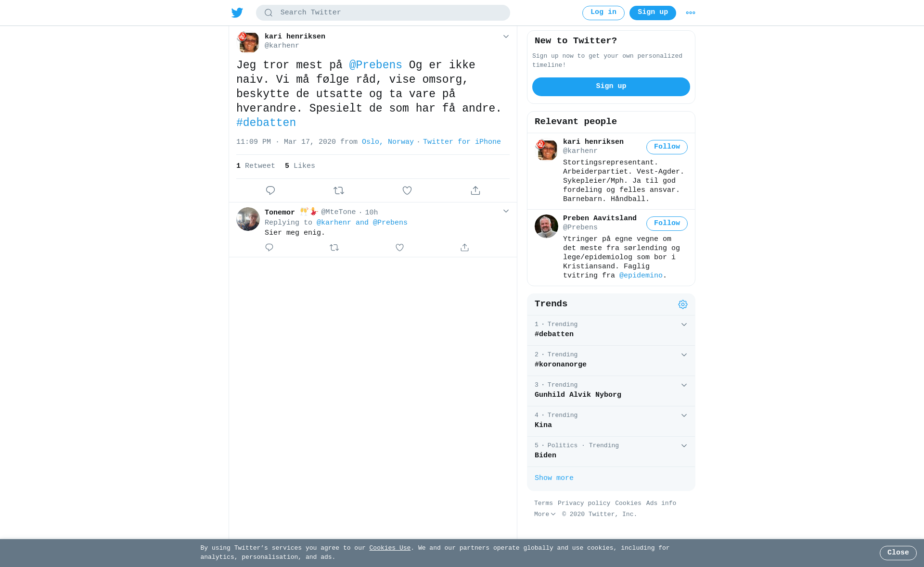This screenshot has width=924, height=567.
Task: Like Tonemor's reply tweet
Action: tap(399, 247)
